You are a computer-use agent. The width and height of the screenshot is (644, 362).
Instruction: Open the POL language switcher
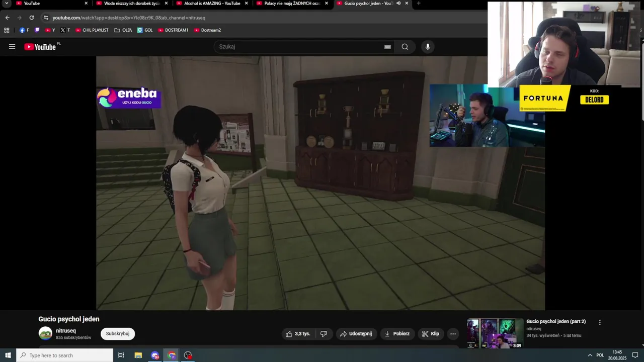pos(600,355)
